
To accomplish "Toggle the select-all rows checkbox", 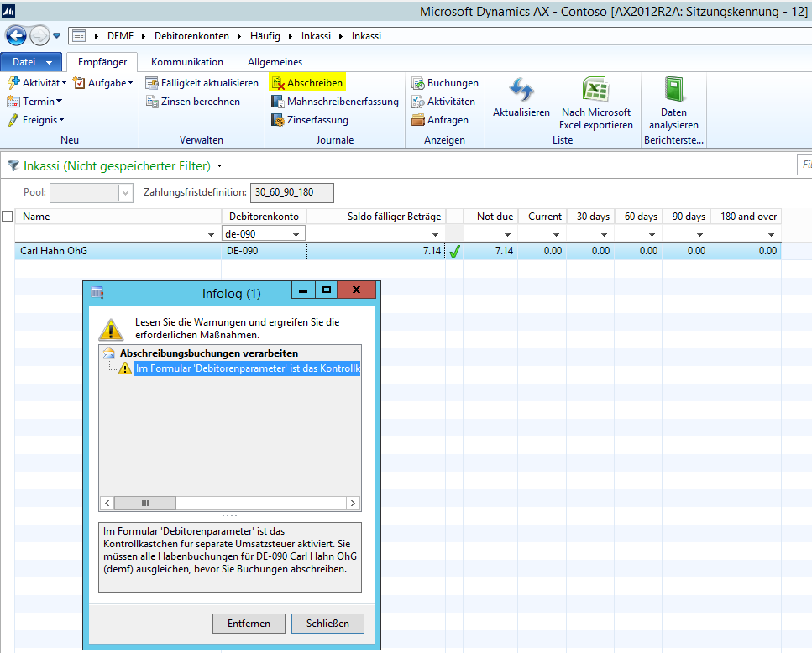I will (x=8, y=217).
